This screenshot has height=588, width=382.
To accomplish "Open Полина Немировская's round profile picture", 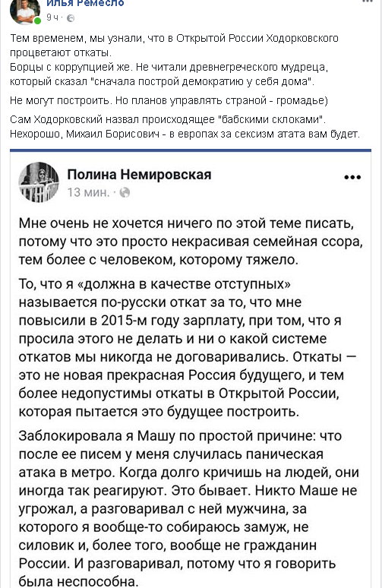I will coord(39,182).
